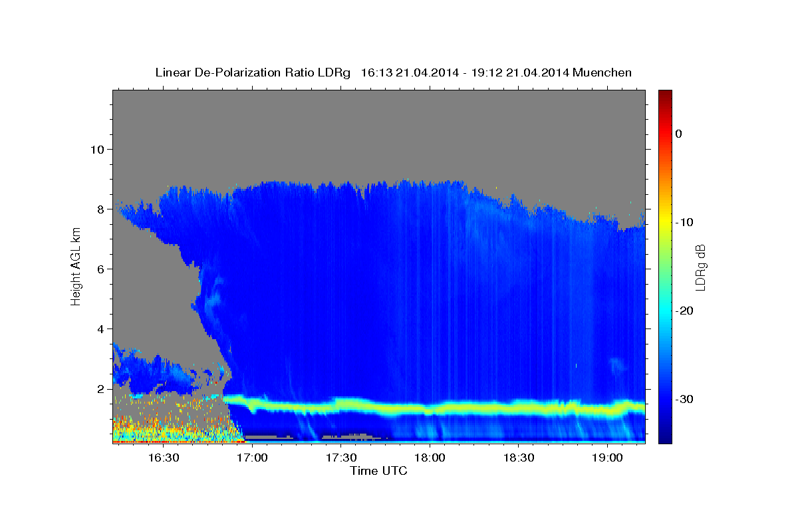The image size is (798, 532).
Task: Click the LDRg dB colorbar label
Action: click(700, 267)
